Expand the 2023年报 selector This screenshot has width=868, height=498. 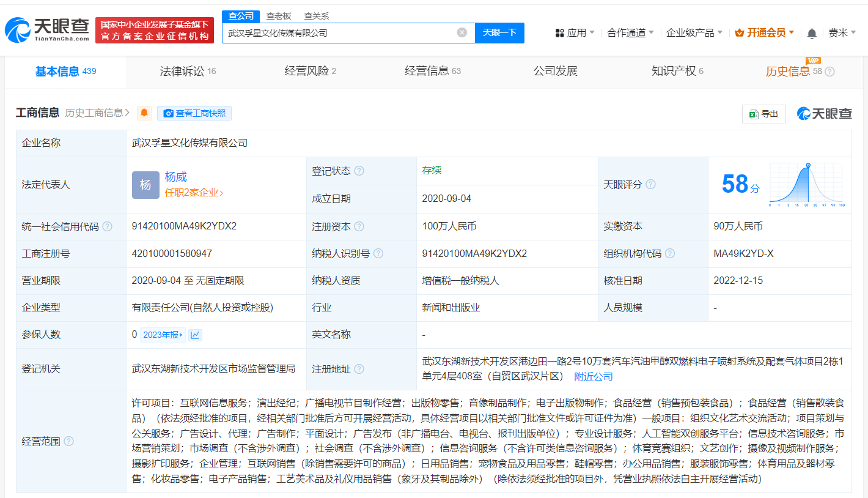[163, 335]
